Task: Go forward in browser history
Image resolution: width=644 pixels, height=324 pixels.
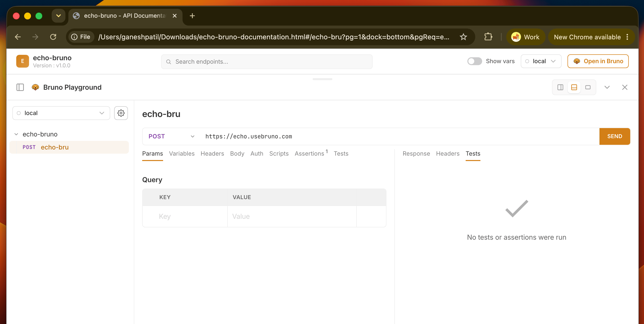Action: pyautogui.click(x=35, y=37)
